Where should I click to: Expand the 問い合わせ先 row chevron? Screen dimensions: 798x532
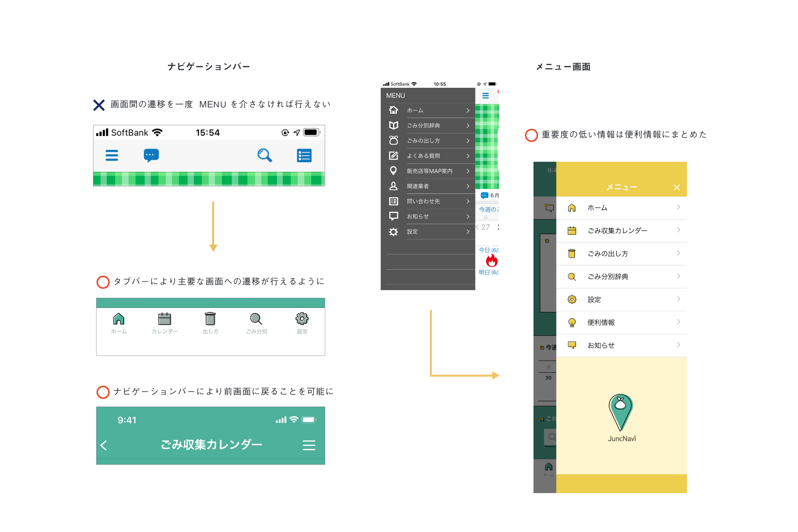468,201
